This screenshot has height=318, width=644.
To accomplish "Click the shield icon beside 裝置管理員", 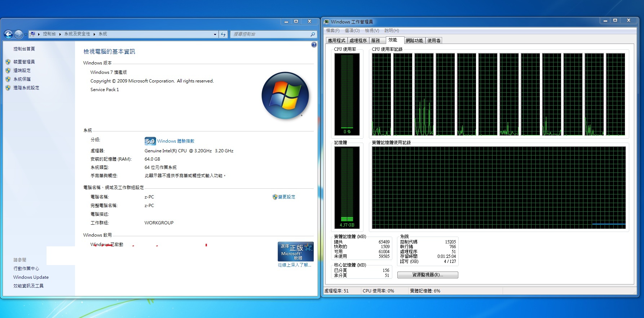I will [8, 62].
